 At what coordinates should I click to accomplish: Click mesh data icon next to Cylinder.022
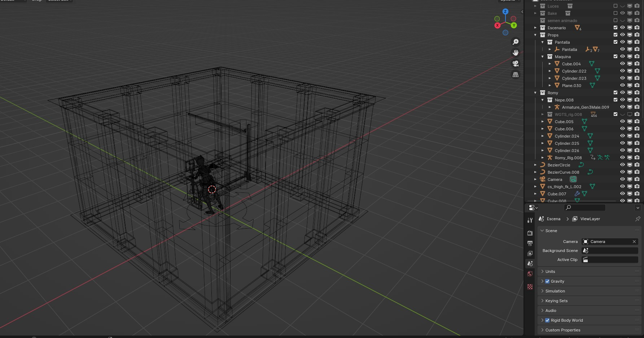(597, 71)
